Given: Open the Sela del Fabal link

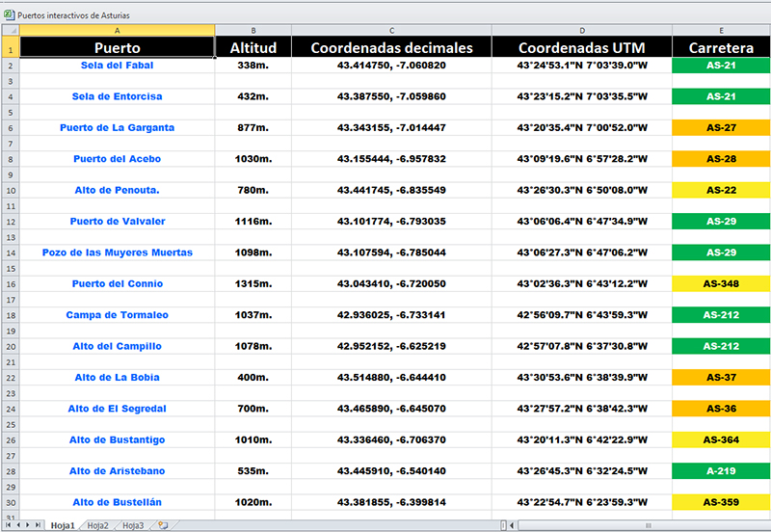Looking at the screenshot, I should pos(117,65).
